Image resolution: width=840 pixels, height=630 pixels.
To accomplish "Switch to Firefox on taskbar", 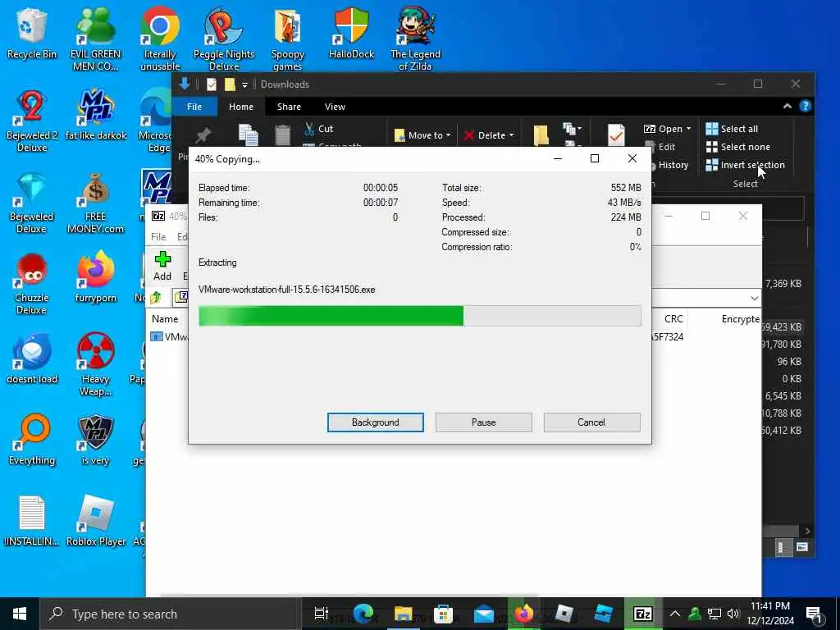I will 523,614.
